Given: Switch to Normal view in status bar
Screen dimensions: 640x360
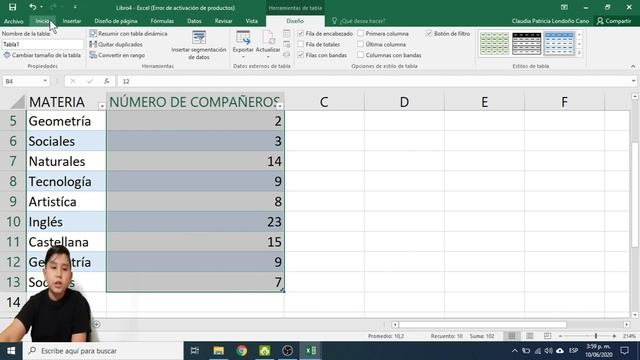Looking at the screenshot, I should click(511, 336).
